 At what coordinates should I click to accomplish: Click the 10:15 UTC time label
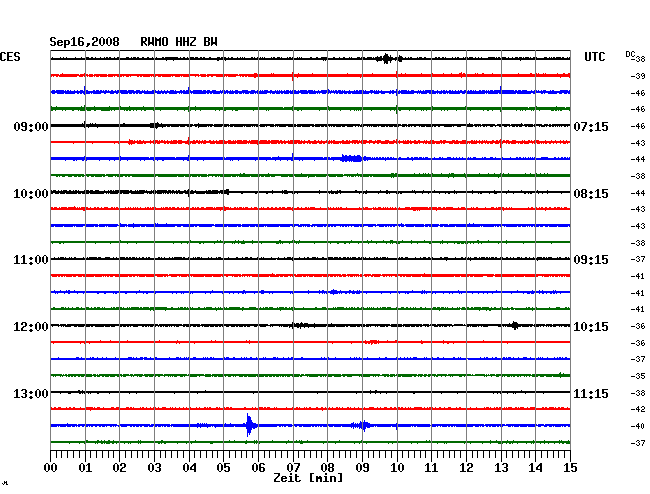591,327
